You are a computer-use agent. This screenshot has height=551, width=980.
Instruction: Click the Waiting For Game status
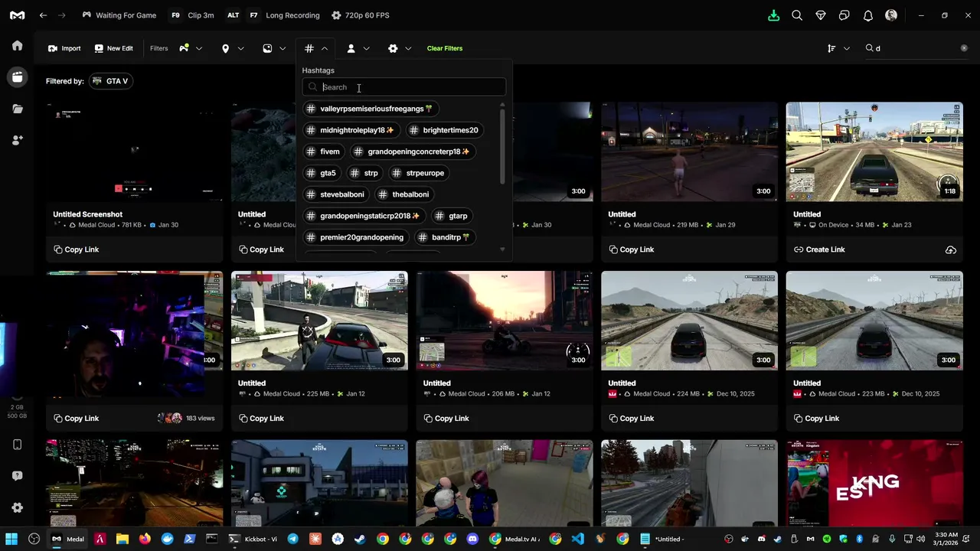click(119, 15)
